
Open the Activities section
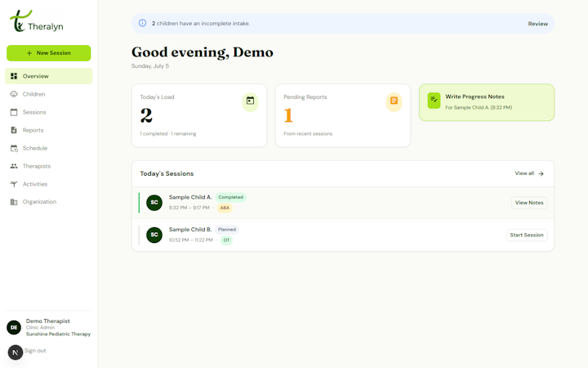49,184
